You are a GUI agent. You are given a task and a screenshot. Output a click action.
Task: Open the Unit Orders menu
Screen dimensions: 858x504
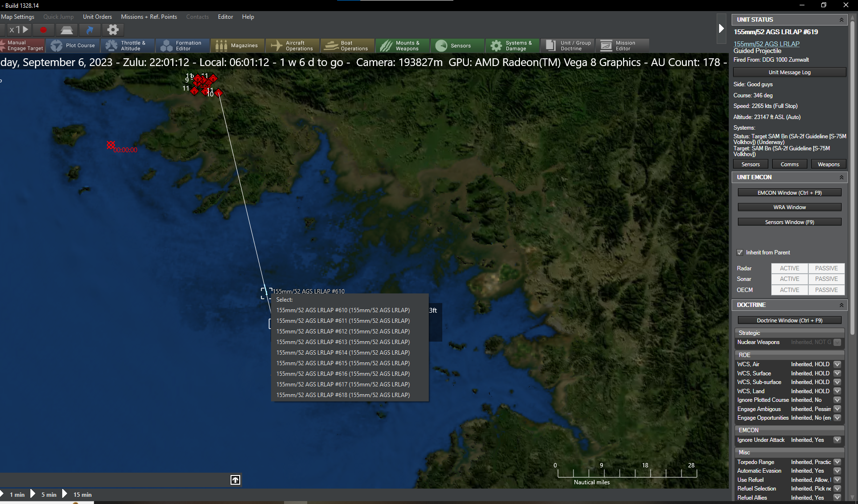tap(97, 17)
